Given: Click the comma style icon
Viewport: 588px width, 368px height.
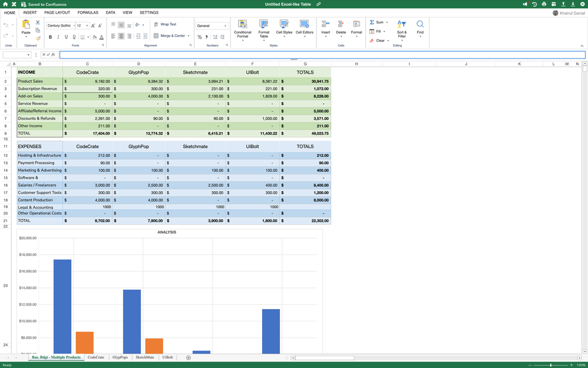Looking at the screenshot, I should 206,37.
